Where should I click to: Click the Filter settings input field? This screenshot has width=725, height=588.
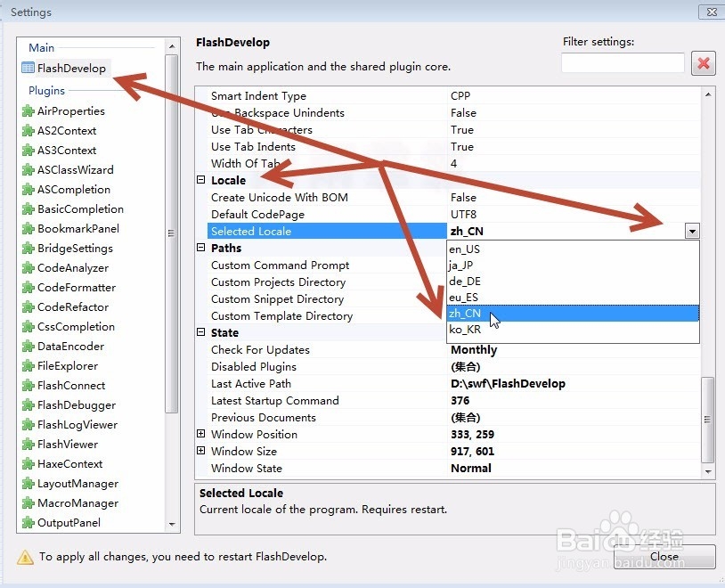coord(623,63)
